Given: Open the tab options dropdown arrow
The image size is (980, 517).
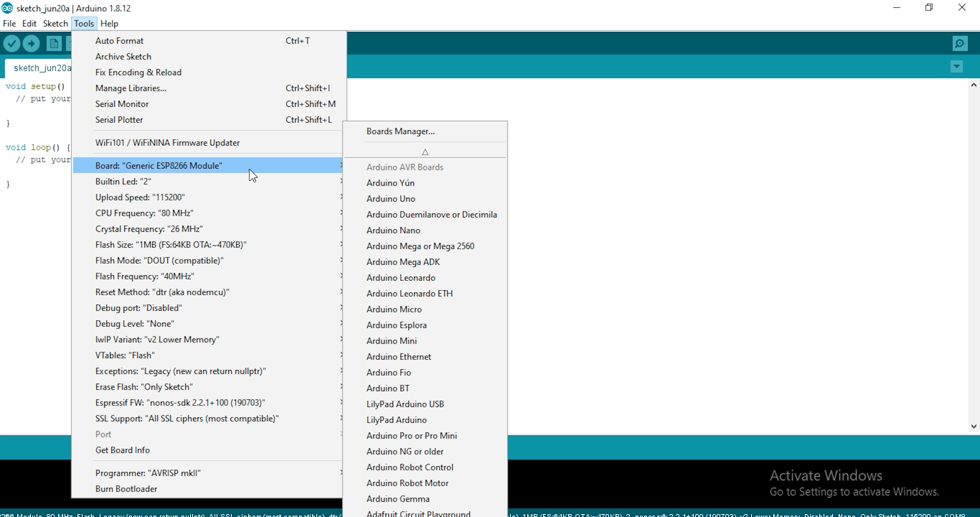Looking at the screenshot, I should coord(957,66).
